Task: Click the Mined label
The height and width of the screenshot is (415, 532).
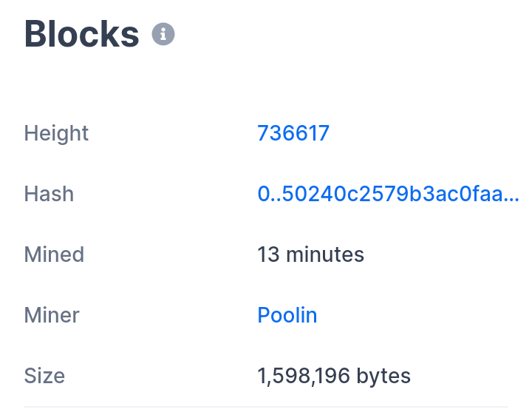Action: [x=54, y=254]
